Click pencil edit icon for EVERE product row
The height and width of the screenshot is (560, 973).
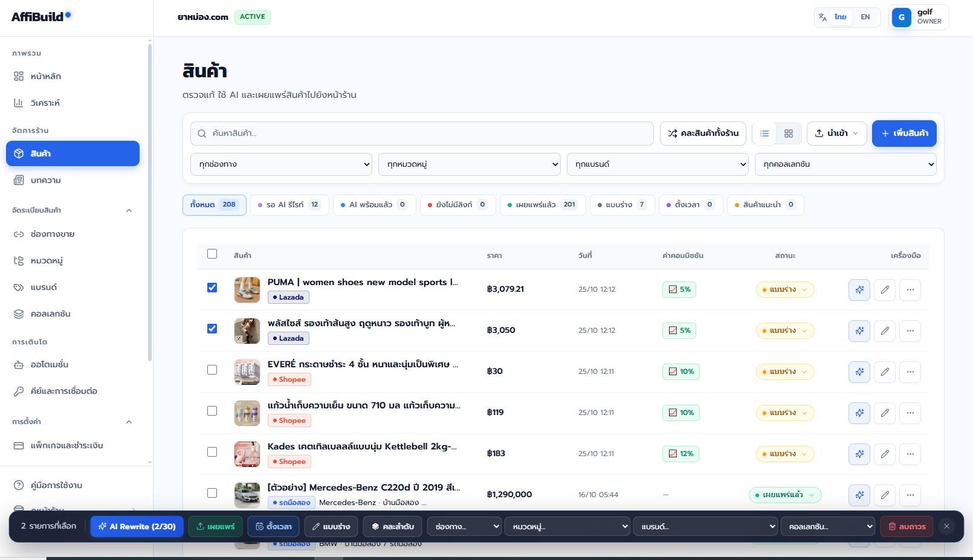point(885,372)
